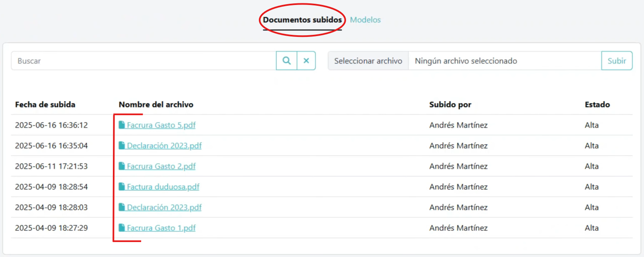Open Declaración 2023.pdf link uploaded at 18:28:03
Viewport: 644px width, 257px height.
[164, 207]
